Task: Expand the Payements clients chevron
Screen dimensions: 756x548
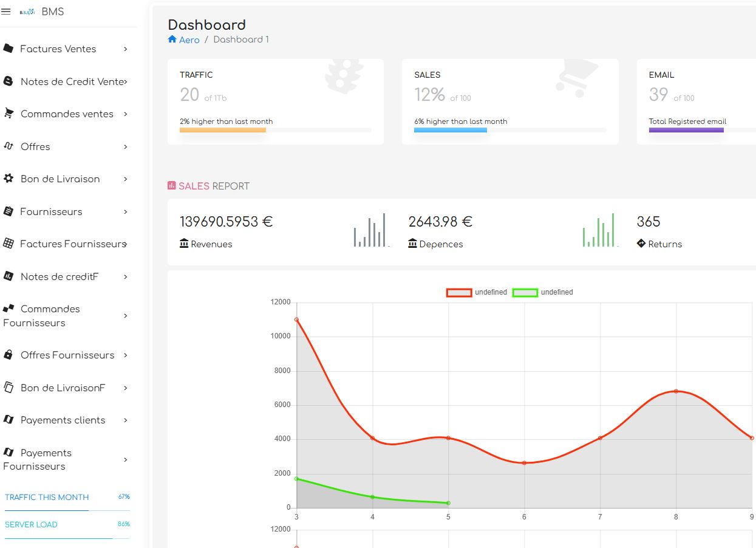Action: click(x=125, y=420)
